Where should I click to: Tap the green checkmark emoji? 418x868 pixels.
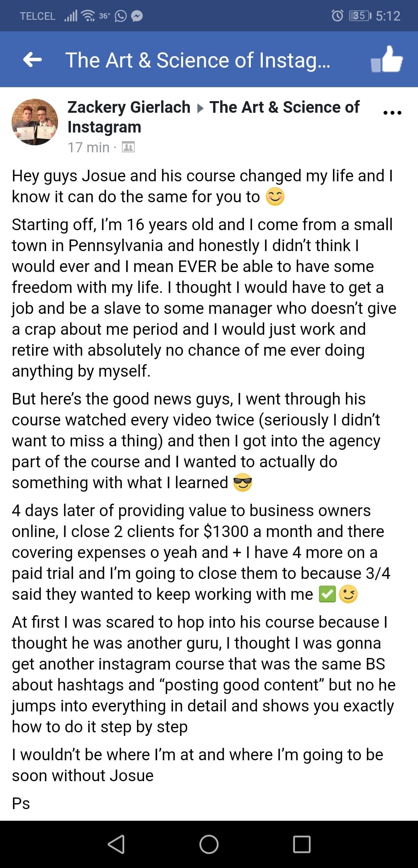327,594
